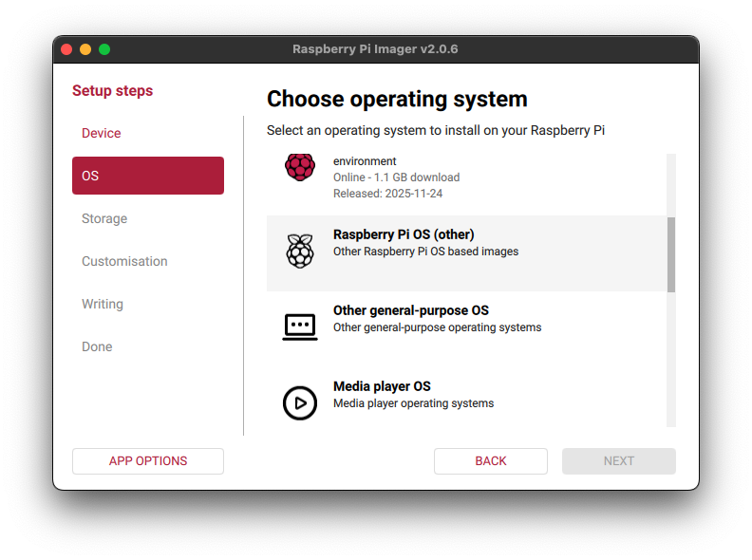Click the BACK button

pos(491,461)
